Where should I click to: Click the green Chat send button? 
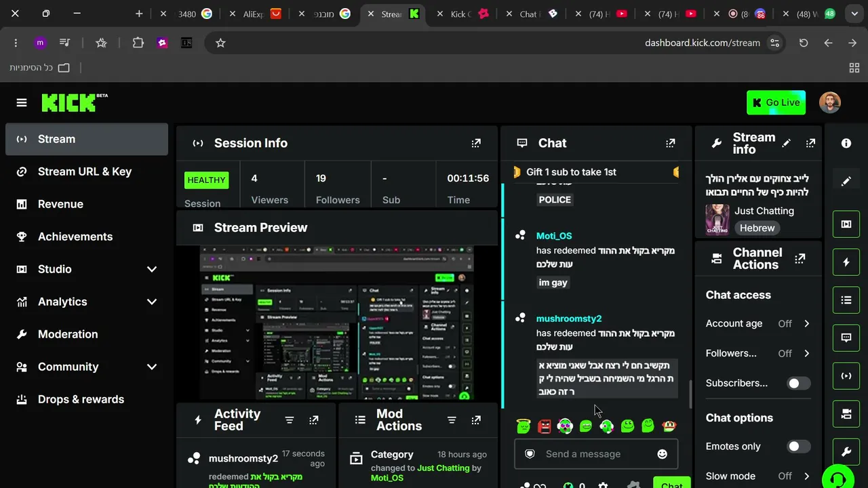tap(671, 483)
